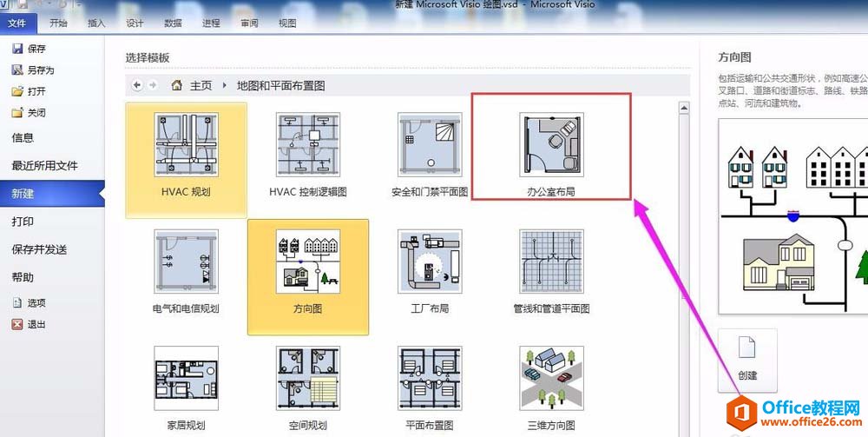This screenshot has height=437, width=868.
Task: Choose the 安全和门禁平面图 template icon
Action: click(x=430, y=145)
